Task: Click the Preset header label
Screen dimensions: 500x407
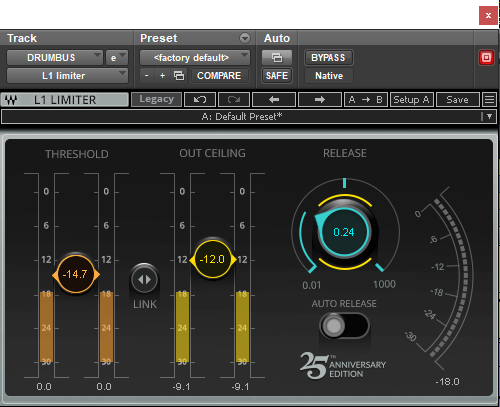Action: [159, 38]
